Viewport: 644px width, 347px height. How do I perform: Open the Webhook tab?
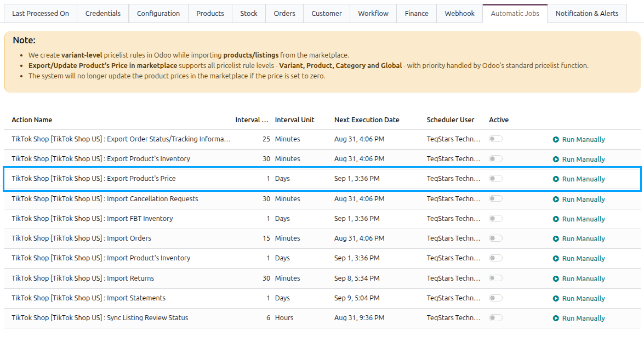pyautogui.click(x=460, y=14)
